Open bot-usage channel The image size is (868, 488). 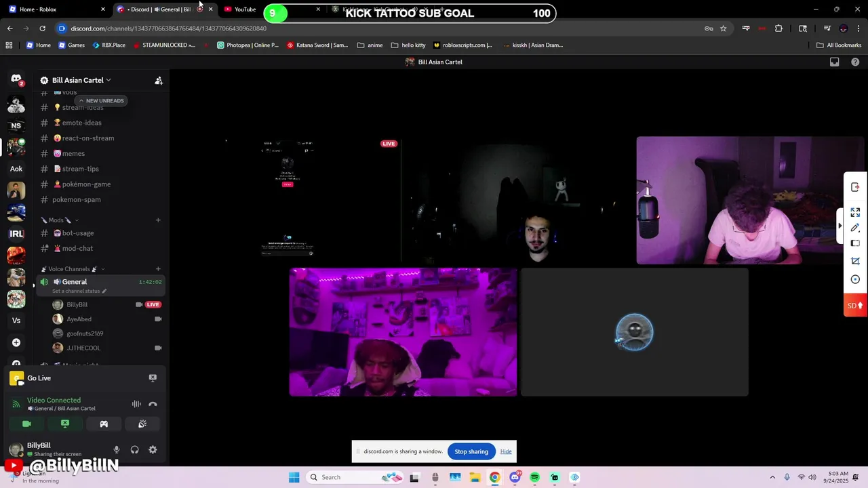(x=100, y=233)
